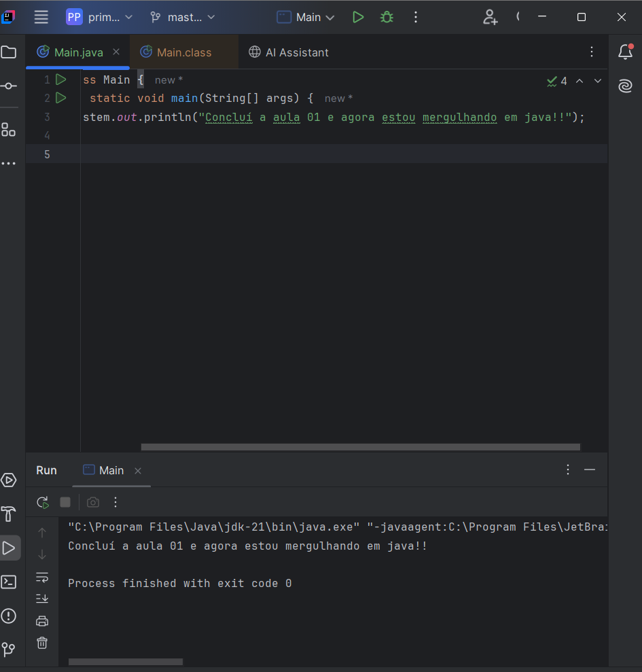Hide the Run tool window

click(x=589, y=470)
